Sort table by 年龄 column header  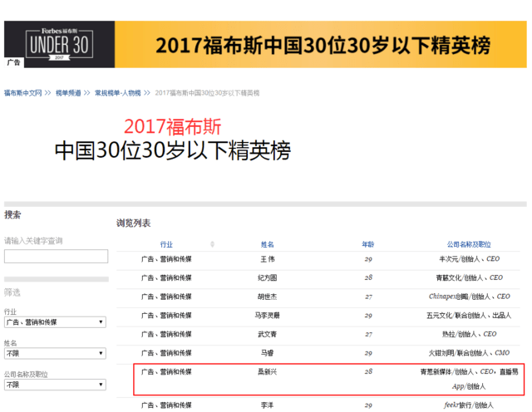click(x=367, y=244)
